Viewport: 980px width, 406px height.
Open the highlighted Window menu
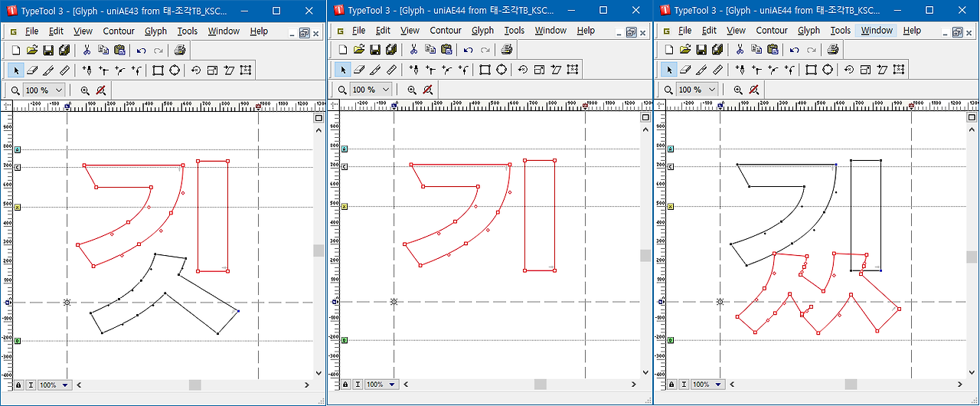click(x=877, y=31)
